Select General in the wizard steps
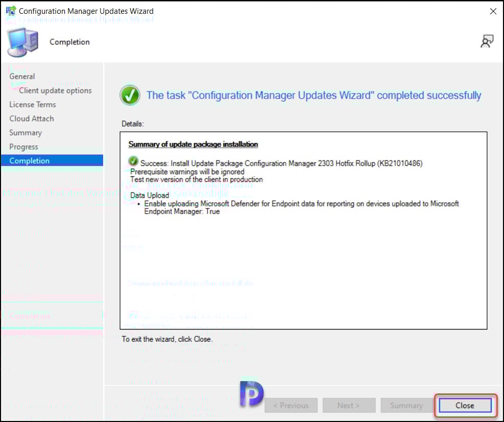 (22, 77)
